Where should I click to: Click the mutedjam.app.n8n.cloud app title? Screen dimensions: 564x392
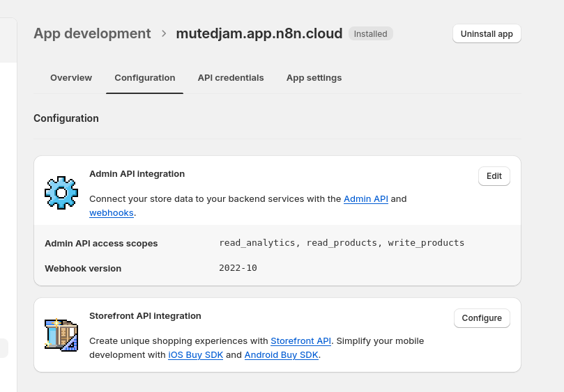pos(259,33)
